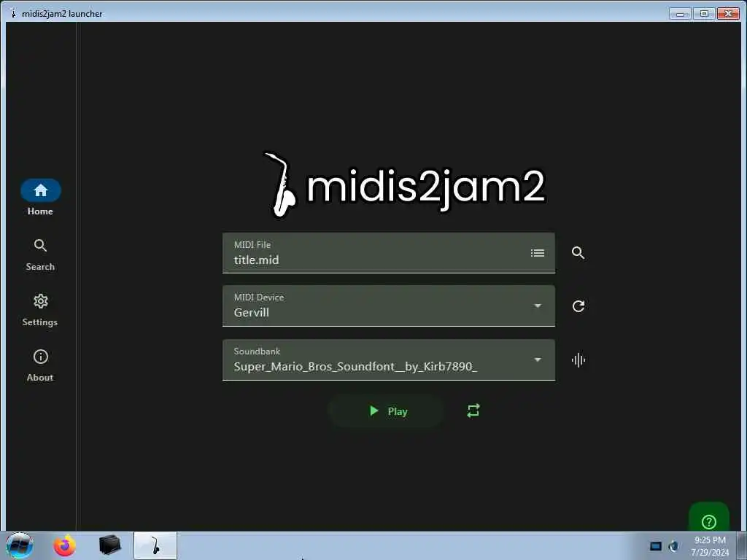Click the MIDI File input field
Image resolution: width=747 pixels, height=560 pixels.
tap(388, 253)
